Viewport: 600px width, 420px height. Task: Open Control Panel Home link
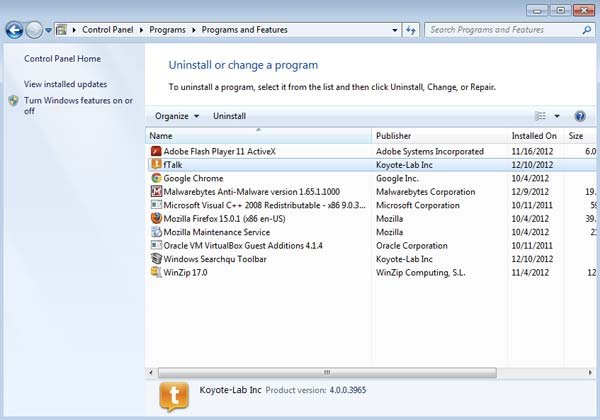pyautogui.click(x=62, y=59)
